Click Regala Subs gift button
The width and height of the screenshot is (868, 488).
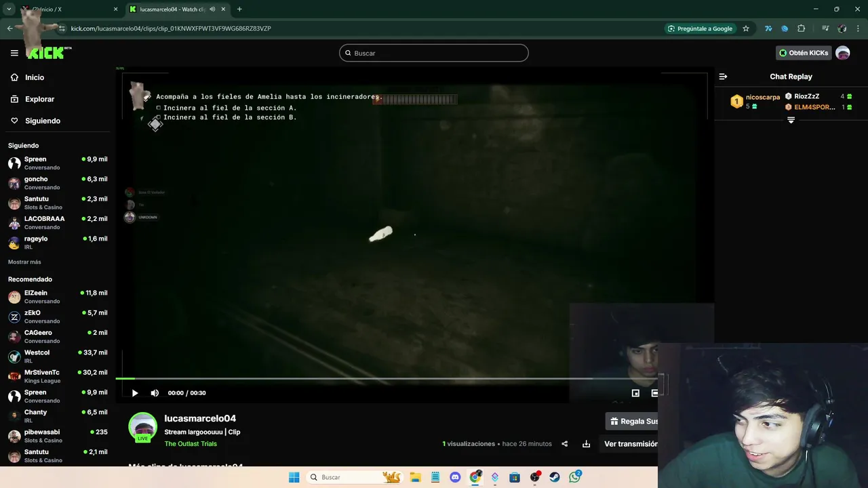coord(632,421)
